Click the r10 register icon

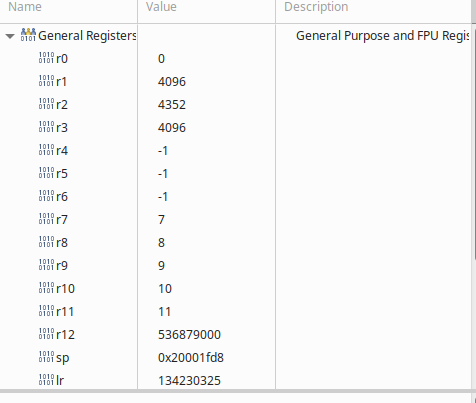coord(46,288)
